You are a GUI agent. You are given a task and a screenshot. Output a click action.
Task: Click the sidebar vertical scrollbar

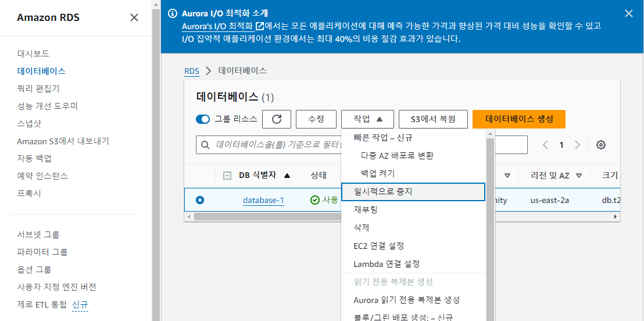tap(156, 165)
